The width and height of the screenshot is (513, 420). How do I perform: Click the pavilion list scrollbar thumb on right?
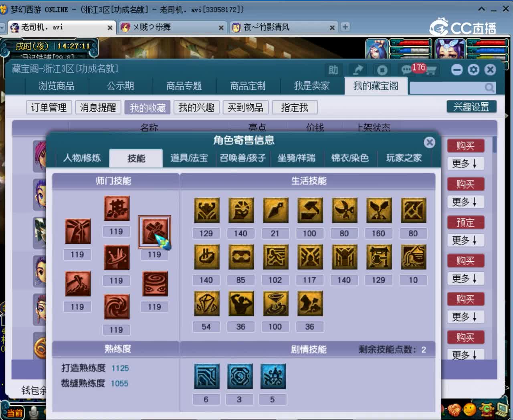tap(495, 144)
